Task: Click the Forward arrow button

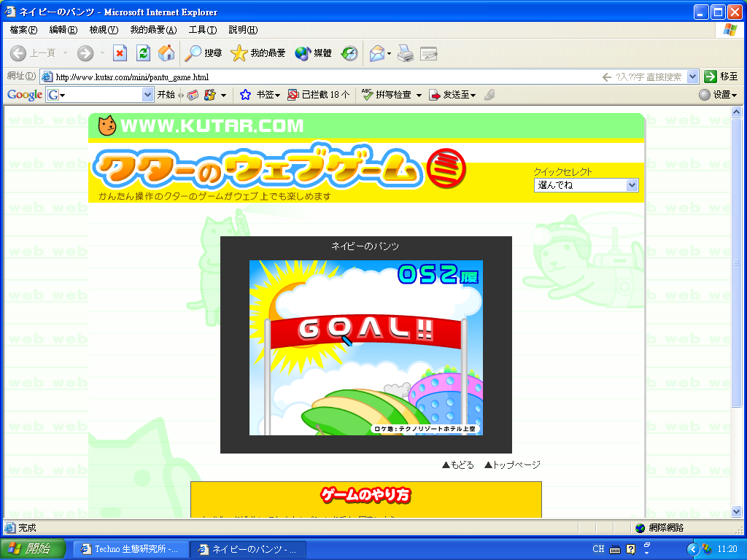Action: 85,52
